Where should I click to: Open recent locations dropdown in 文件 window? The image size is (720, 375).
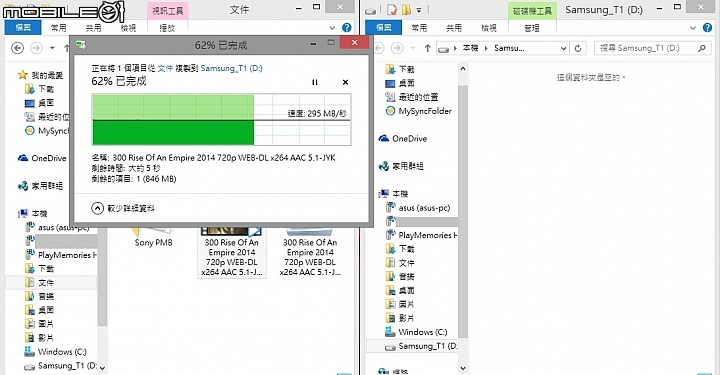point(52,48)
